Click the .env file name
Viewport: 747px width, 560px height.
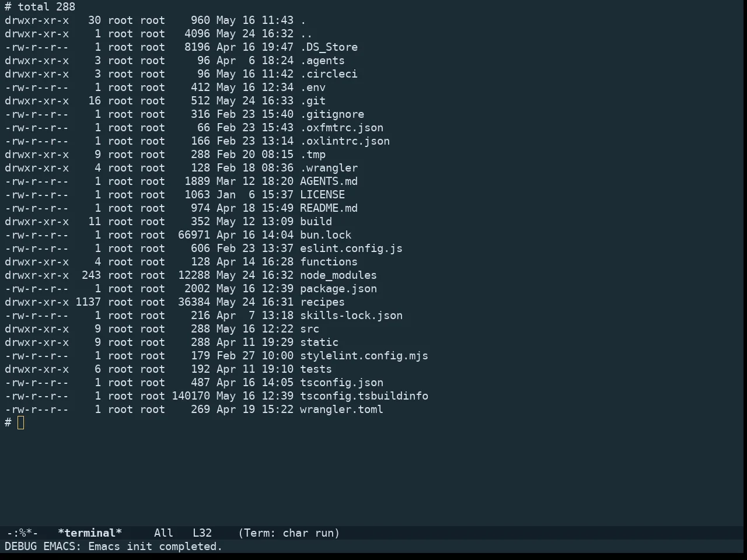(x=313, y=87)
